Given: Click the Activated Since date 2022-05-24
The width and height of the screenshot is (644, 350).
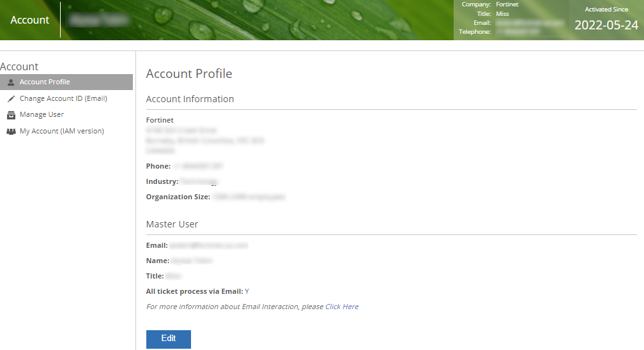Looking at the screenshot, I should (x=606, y=26).
